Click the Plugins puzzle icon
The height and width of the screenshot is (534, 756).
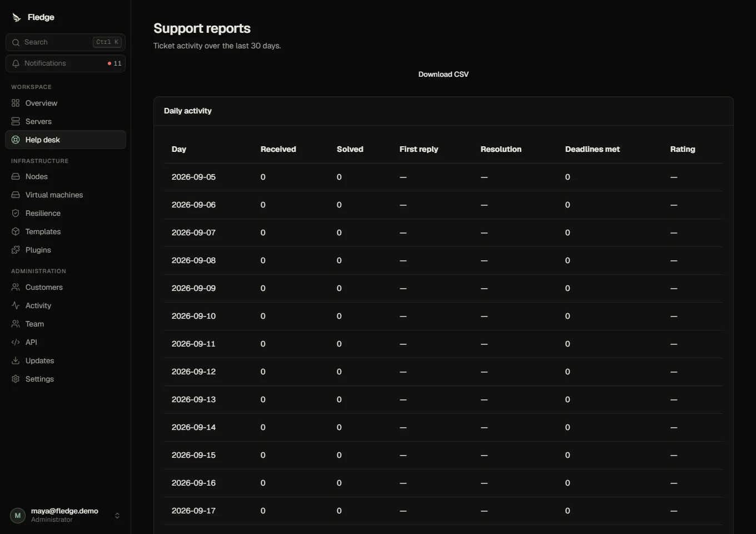16,250
